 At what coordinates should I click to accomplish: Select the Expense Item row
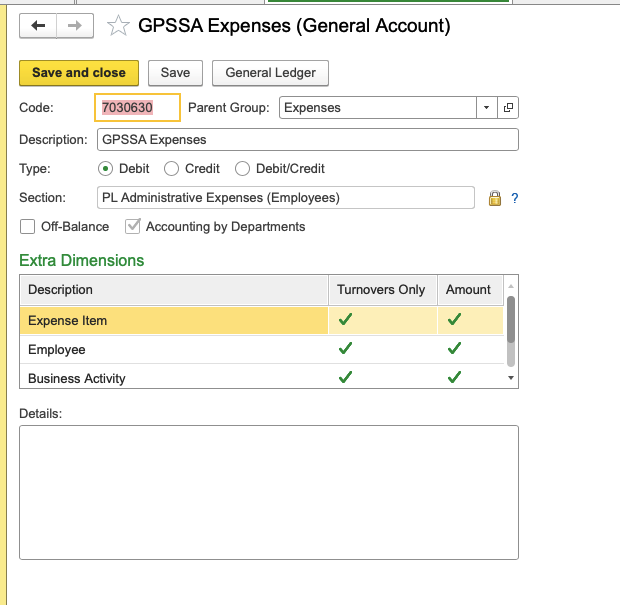tap(261, 321)
